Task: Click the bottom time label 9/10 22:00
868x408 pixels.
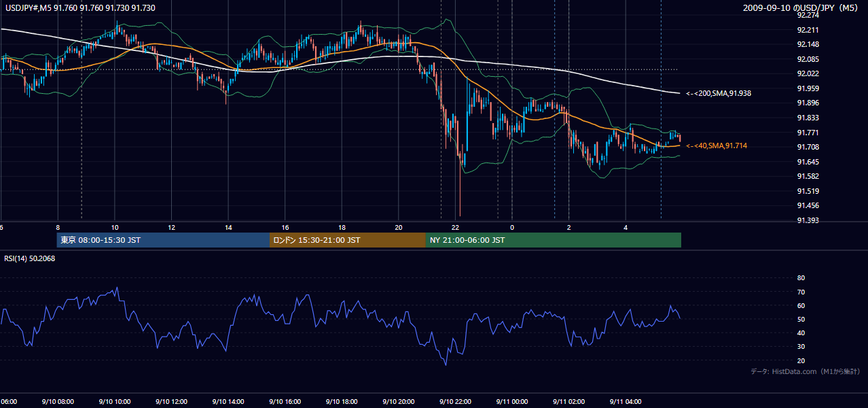Action: tap(455, 402)
